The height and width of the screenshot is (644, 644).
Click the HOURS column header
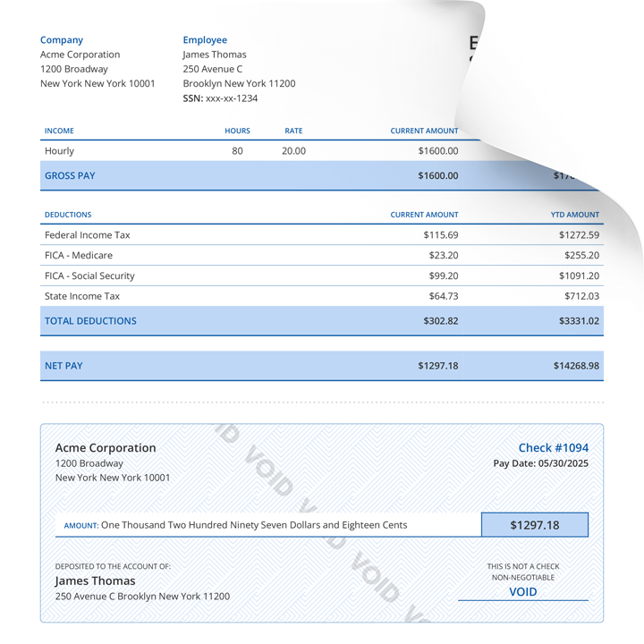point(237,131)
